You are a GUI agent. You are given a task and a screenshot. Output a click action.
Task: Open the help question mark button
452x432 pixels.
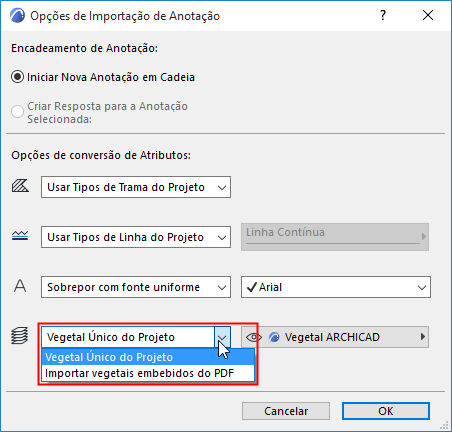coord(383,15)
